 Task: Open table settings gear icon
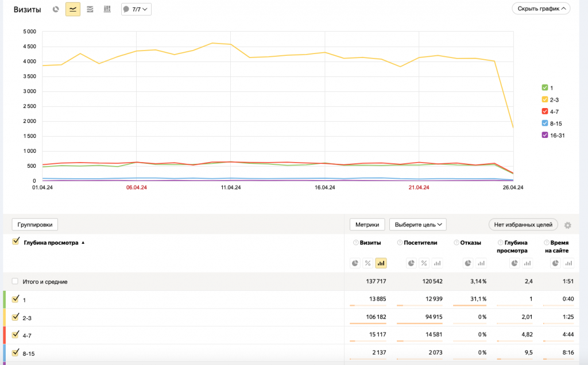568,225
